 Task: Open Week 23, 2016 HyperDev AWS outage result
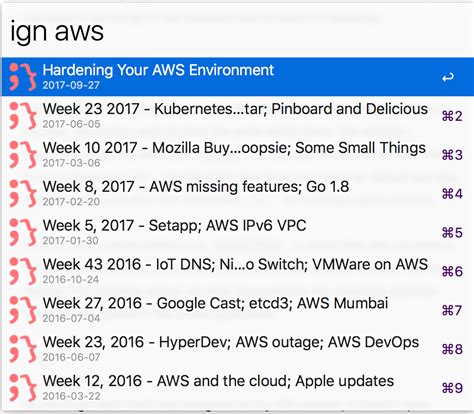(237, 349)
